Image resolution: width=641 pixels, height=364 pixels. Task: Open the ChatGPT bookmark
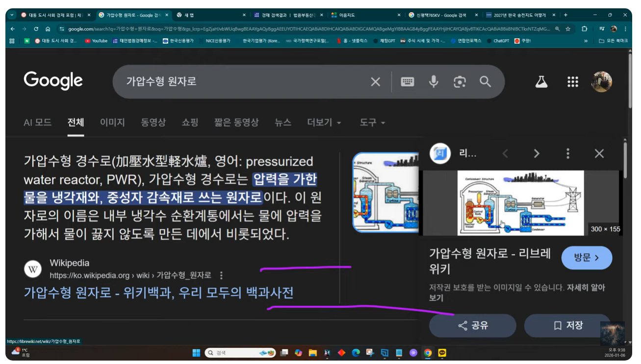point(498,41)
